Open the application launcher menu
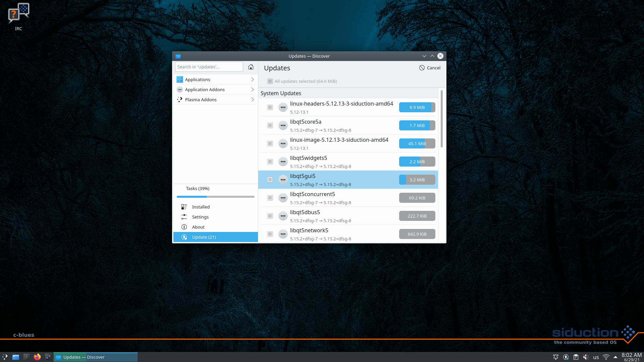 click(5, 357)
